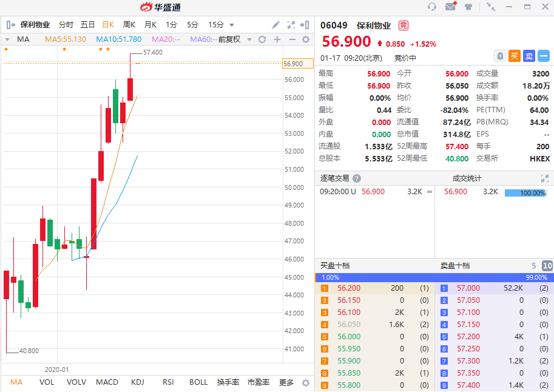Switch to the 5分 five-minute chart
Image resolution: width=554 pixels, height=392 pixels.
point(192,25)
